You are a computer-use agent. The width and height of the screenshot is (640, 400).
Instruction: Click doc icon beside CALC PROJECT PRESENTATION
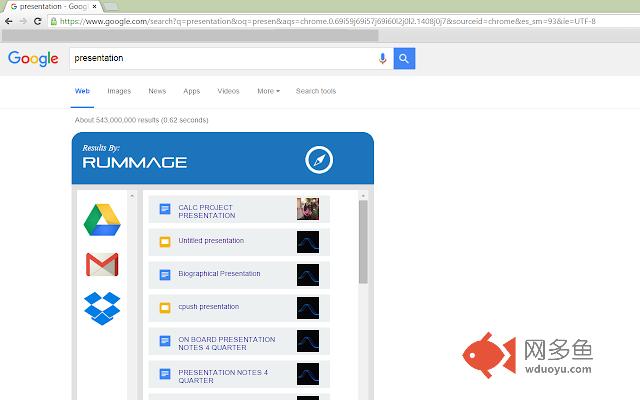coord(165,209)
